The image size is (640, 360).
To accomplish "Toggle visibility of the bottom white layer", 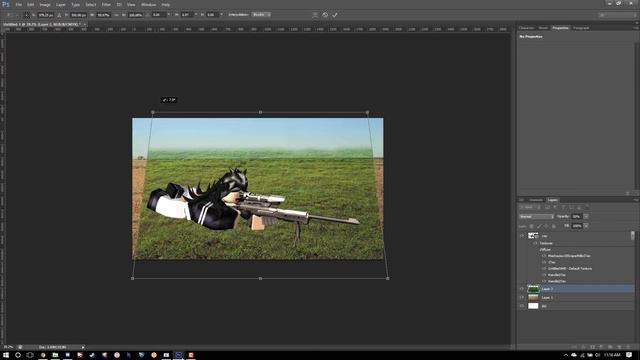I will point(522,306).
